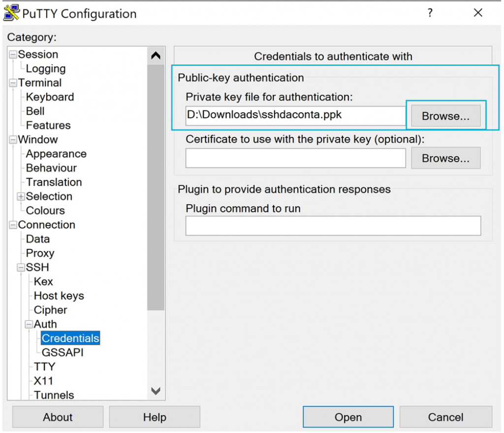Image resolution: width=504 pixels, height=433 pixels.
Task: Open the SSH connection with the Open button
Action: pos(348,417)
